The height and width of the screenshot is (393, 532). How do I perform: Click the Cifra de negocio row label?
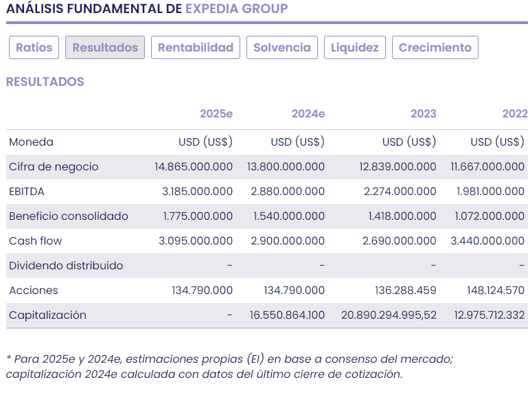(54, 167)
